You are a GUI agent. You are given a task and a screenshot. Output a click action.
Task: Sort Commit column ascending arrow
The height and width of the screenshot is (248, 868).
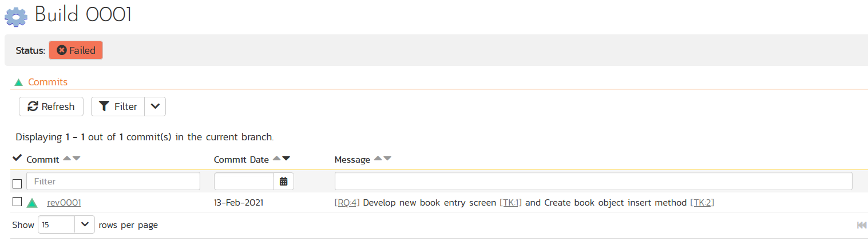tap(67, 159)
